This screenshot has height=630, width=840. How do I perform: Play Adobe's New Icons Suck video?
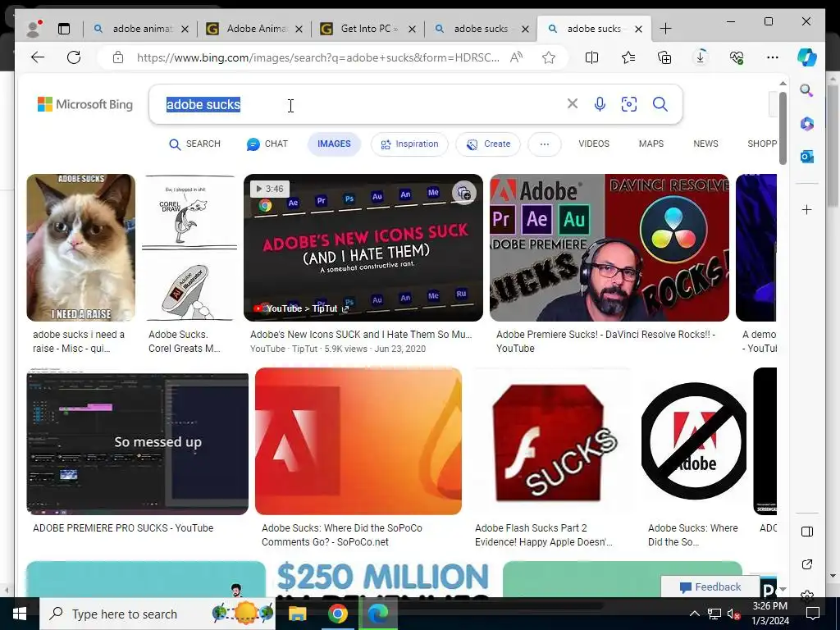point(363,248)
